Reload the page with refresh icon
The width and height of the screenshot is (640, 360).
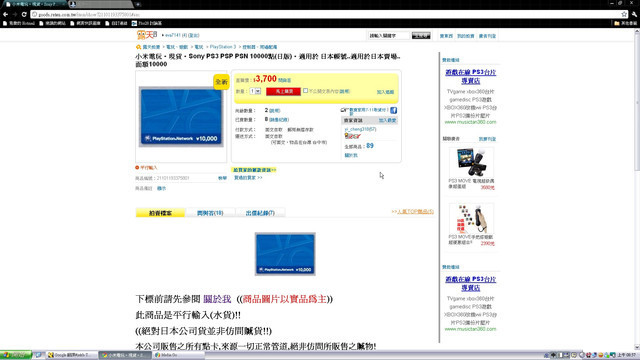point(24,14)
